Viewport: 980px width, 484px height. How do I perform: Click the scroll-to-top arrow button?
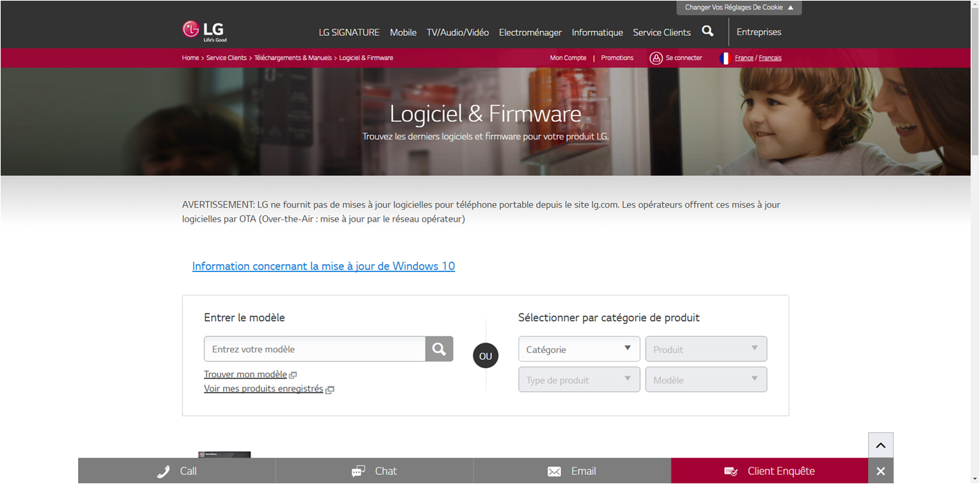[881, 445]
